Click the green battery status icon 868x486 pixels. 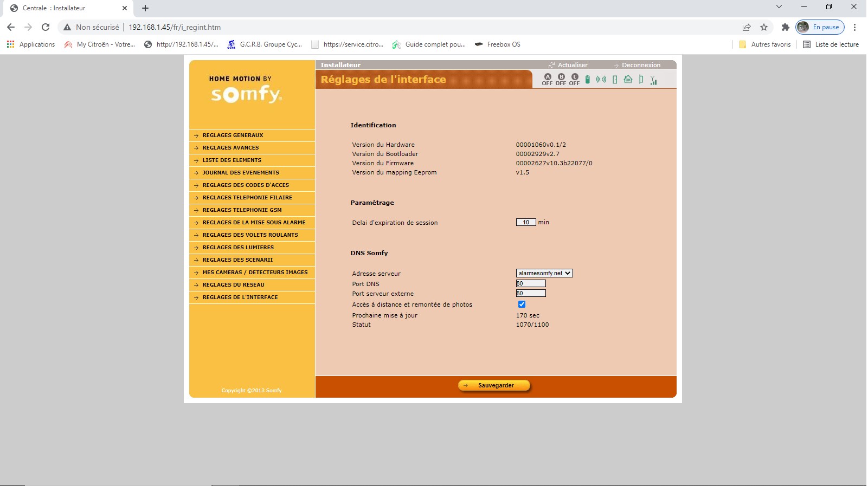[587, 80]
